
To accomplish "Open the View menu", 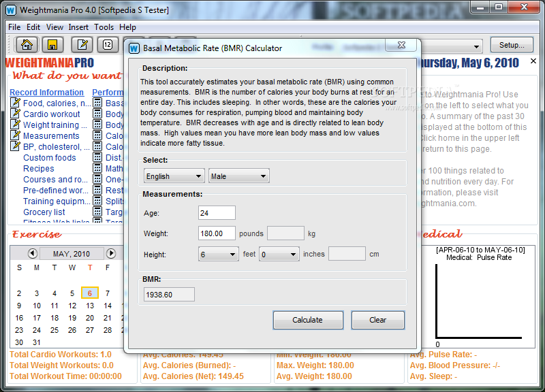I will [54, 27].
